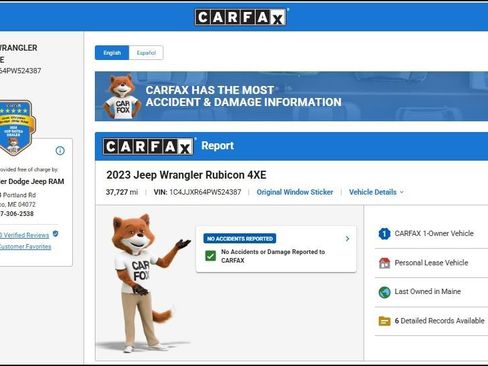Click the CARFAX 1-Owner badge icon
The height and width of the screenshot is (366, 488).
(384, 234)
